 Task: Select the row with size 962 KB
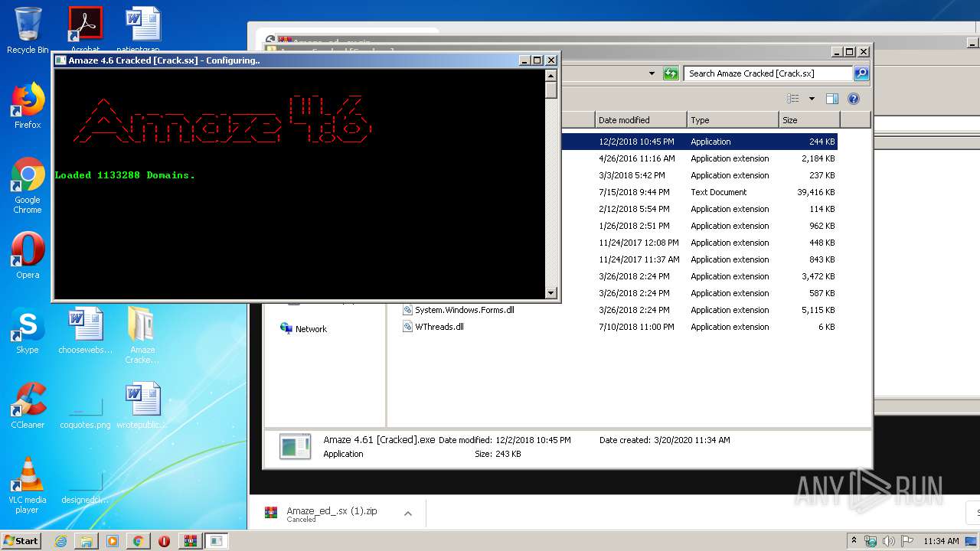(698, 226)
